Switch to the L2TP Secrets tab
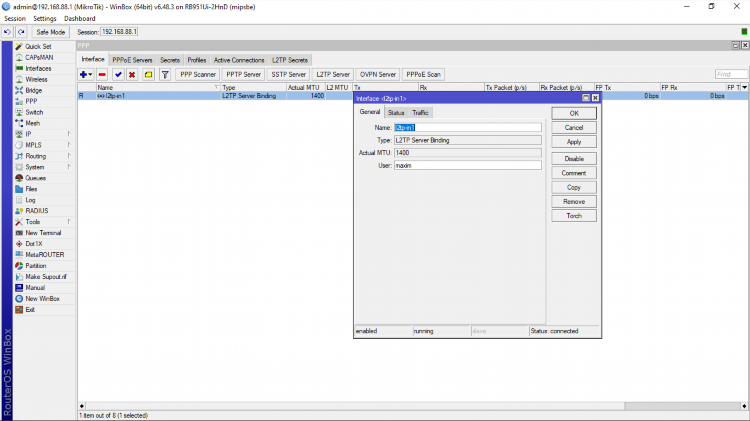750x421 pixels. 290,60
